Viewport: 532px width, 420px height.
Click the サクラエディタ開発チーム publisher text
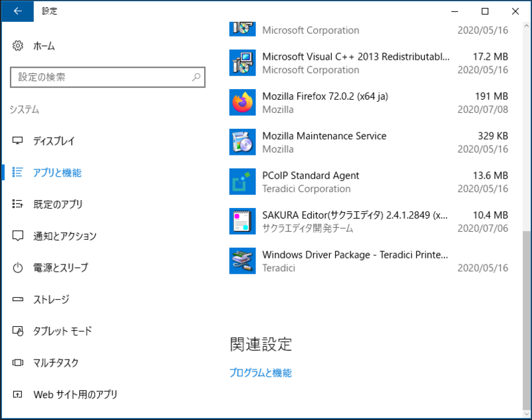pyautogui.click(x=308, y=229)
